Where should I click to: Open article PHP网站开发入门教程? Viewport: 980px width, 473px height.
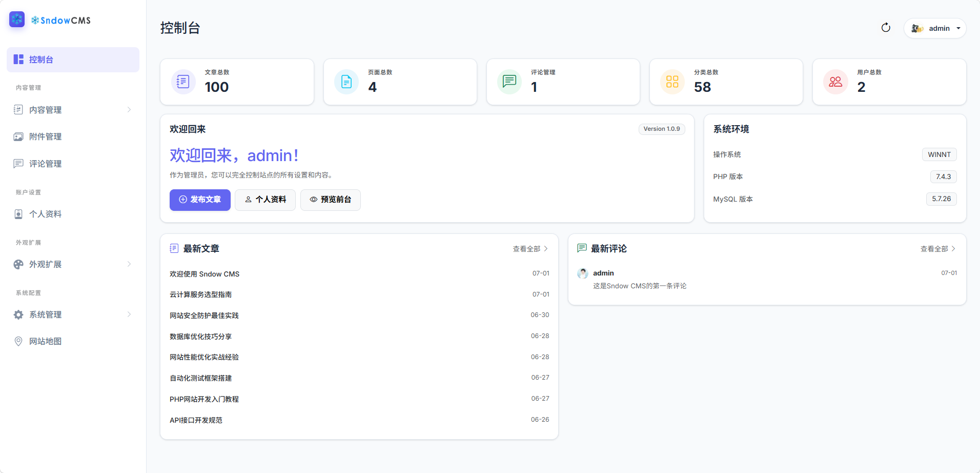tap(204, 399)
